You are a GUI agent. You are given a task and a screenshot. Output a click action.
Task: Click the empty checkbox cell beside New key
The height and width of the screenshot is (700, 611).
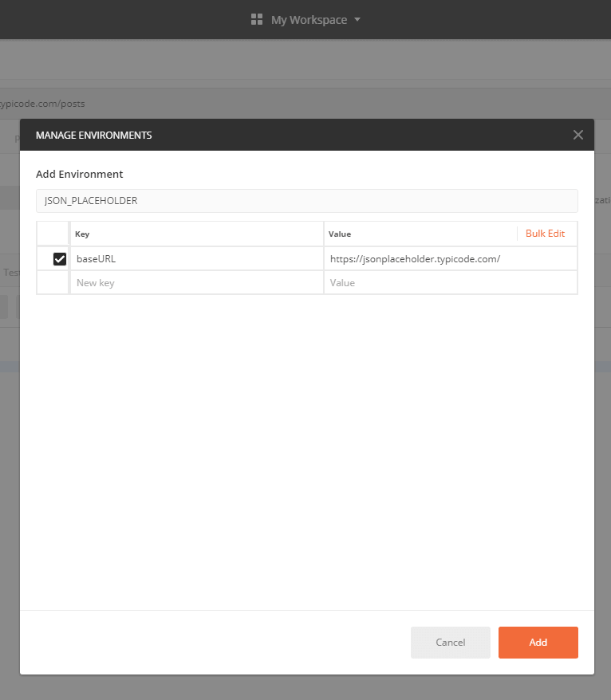click(53, 283)
